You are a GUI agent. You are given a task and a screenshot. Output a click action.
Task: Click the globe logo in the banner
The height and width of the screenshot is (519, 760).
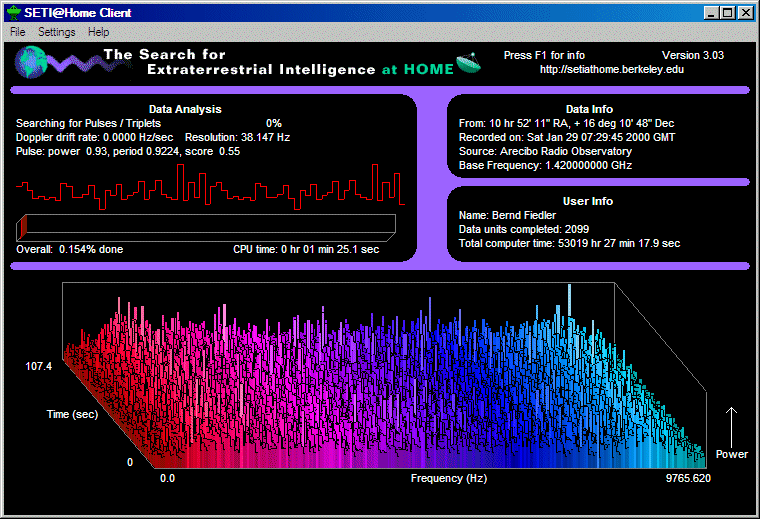[x=31, y=62]
